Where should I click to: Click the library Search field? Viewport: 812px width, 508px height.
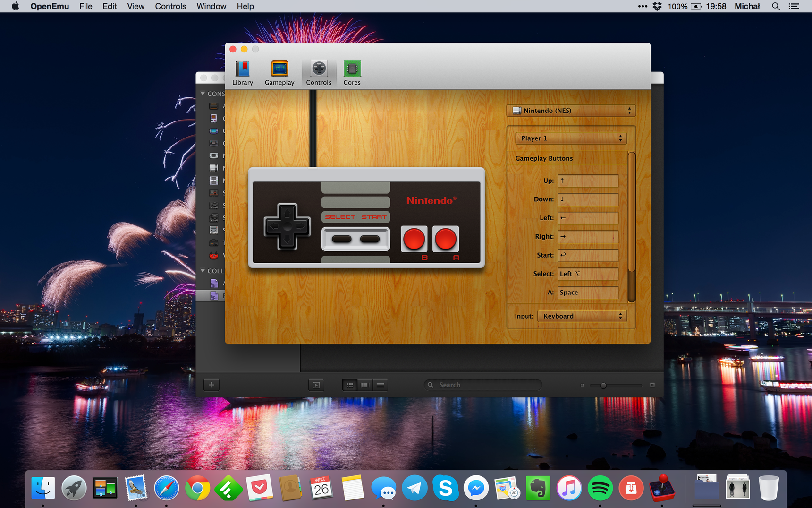pos(483,385)
